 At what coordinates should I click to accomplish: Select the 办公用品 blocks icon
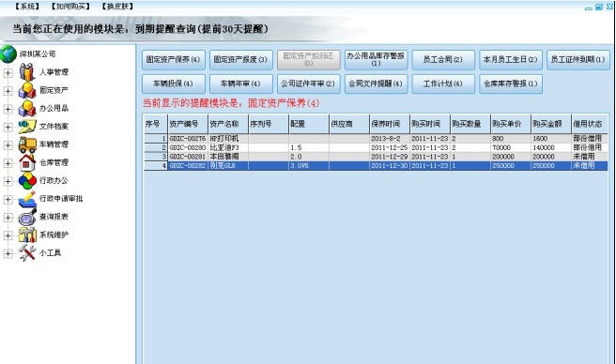(27, 109)
